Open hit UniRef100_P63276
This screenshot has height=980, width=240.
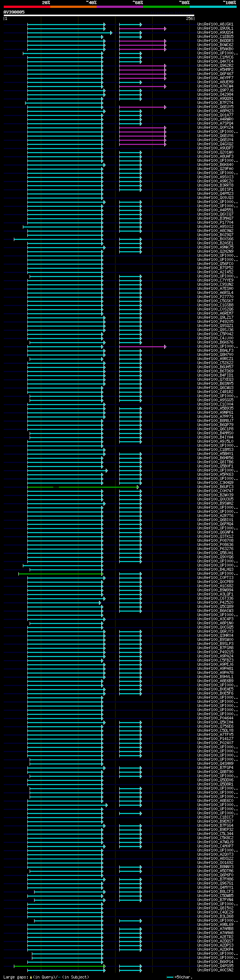[x=215, y=549]
